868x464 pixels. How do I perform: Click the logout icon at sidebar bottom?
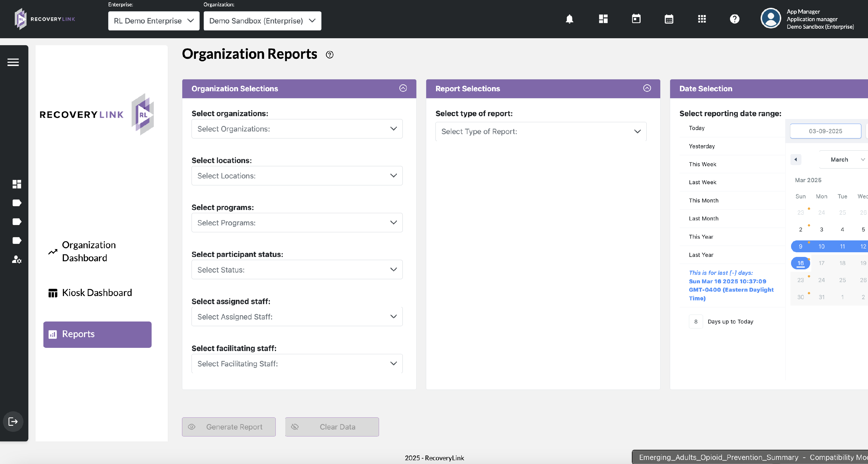point(13,421)
